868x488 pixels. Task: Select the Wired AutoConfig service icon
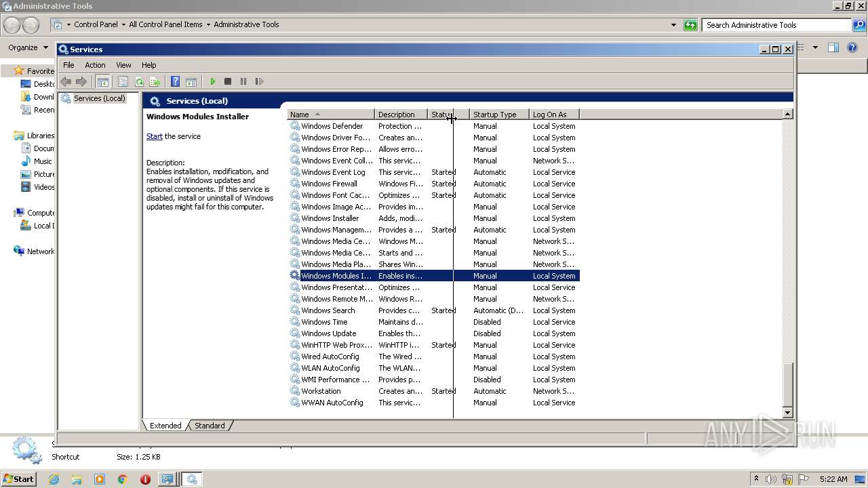coord(294,357)
